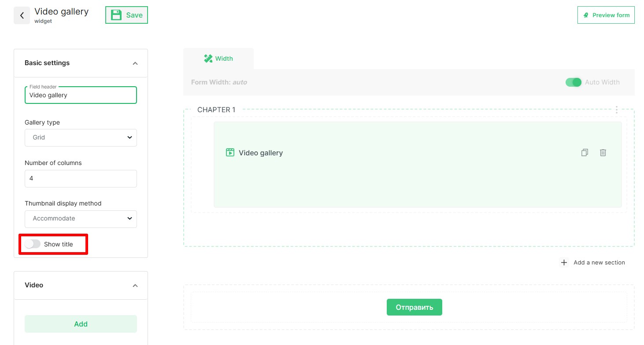Click Add button in Video section
644x345 pixels.
coord(81,324)
